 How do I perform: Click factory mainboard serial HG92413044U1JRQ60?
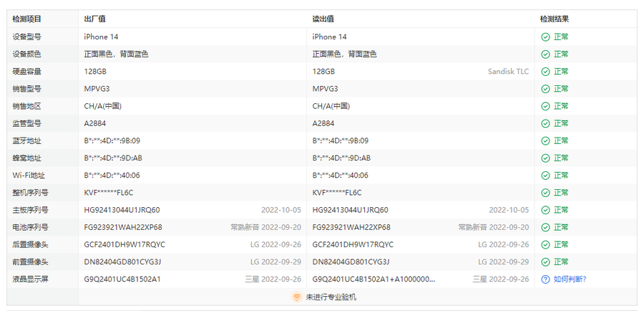click(x=122, y=210)
